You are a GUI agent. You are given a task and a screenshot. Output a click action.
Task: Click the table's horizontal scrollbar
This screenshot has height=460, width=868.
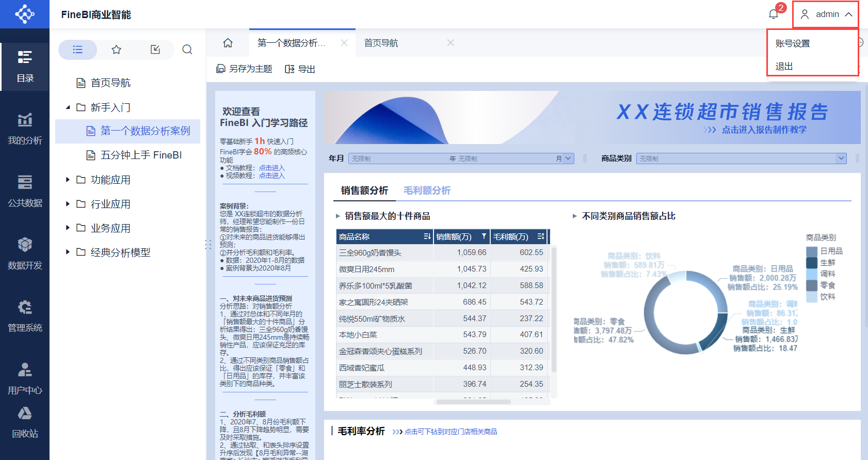point(473,402)
